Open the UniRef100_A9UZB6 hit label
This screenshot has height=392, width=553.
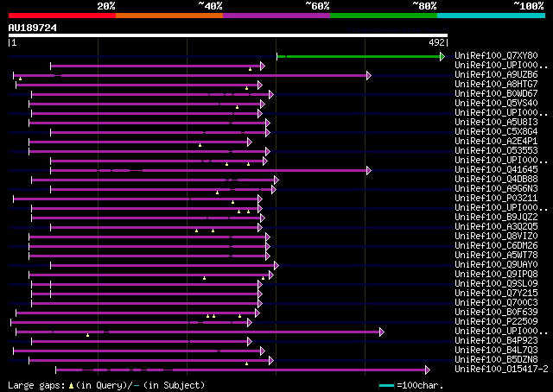click(496, 74)
